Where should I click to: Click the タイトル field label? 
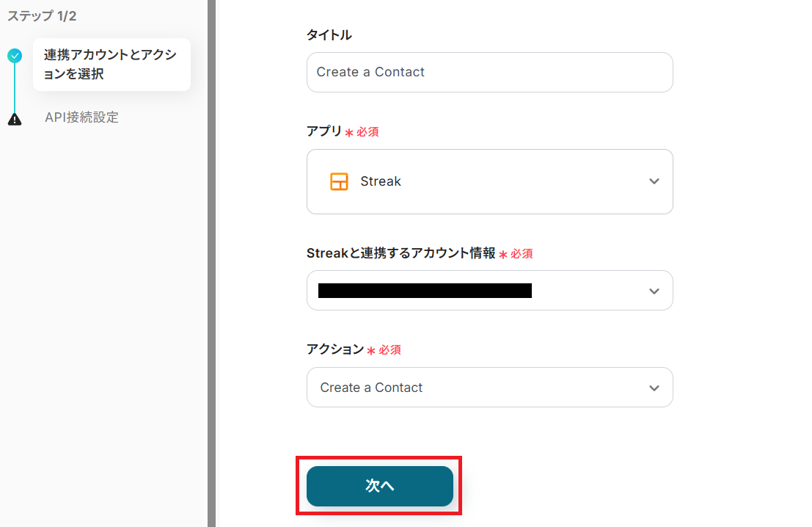coord(329,34)
